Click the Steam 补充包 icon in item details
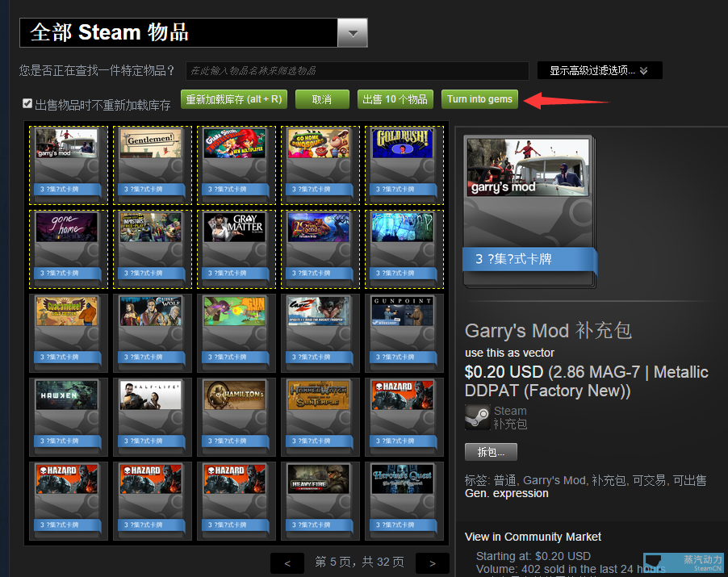Viewport: 728px width, 577px height. click(477, 416)
